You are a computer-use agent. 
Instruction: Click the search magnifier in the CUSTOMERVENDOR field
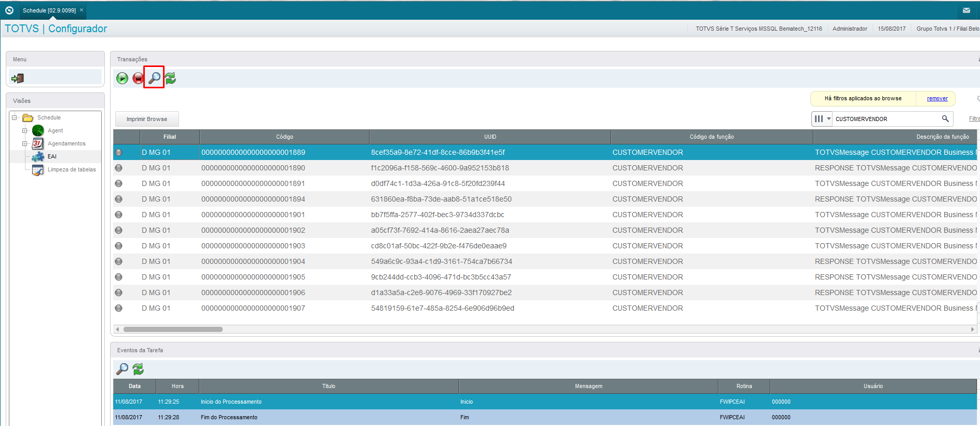tap(945, 119)
